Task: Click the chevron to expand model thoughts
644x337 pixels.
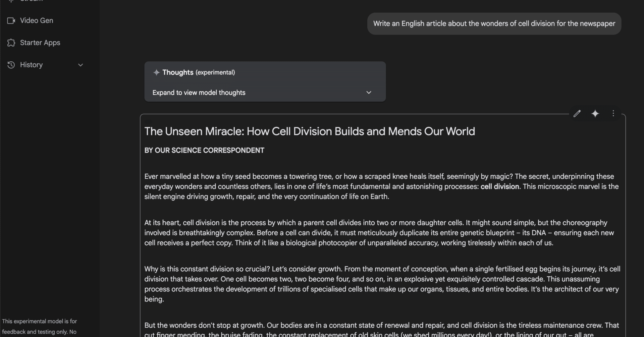Action: click(369, 93)
